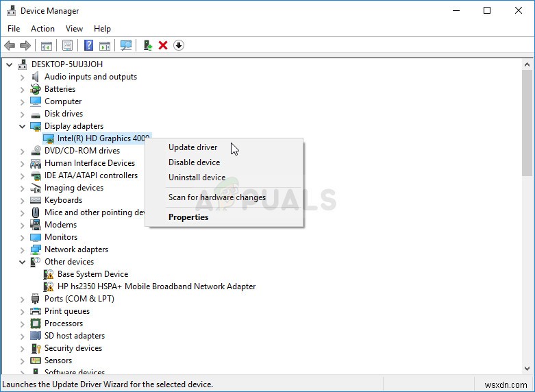Choose Update driver from context menu

[x=224, y=147]
